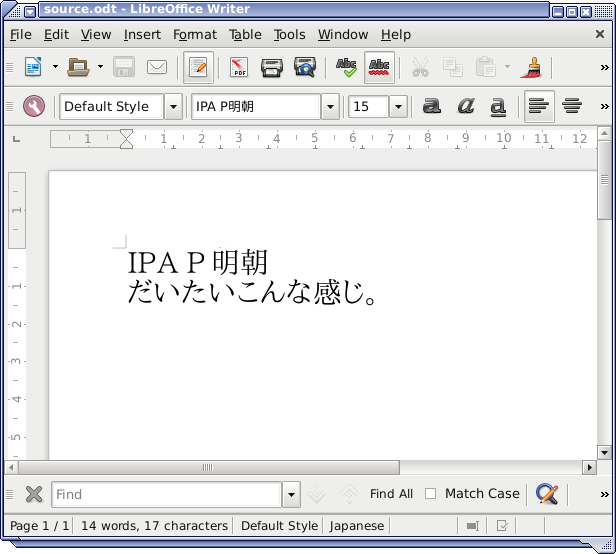The image size is (616, 554).
Task: Click the Print printer icon
Action: click(272, 67)
